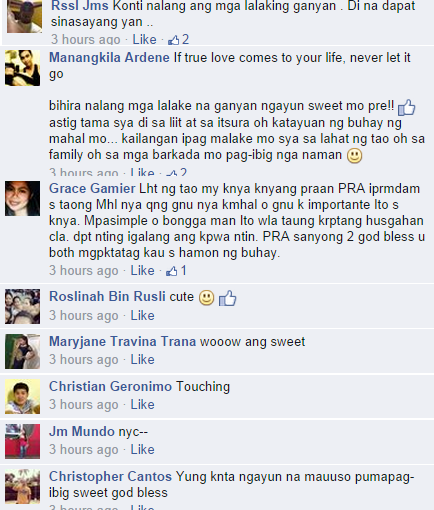Like Roslinah Bin Rusli's 'cute' comment
Screen dimensions: 434x510
click(142, 316)
